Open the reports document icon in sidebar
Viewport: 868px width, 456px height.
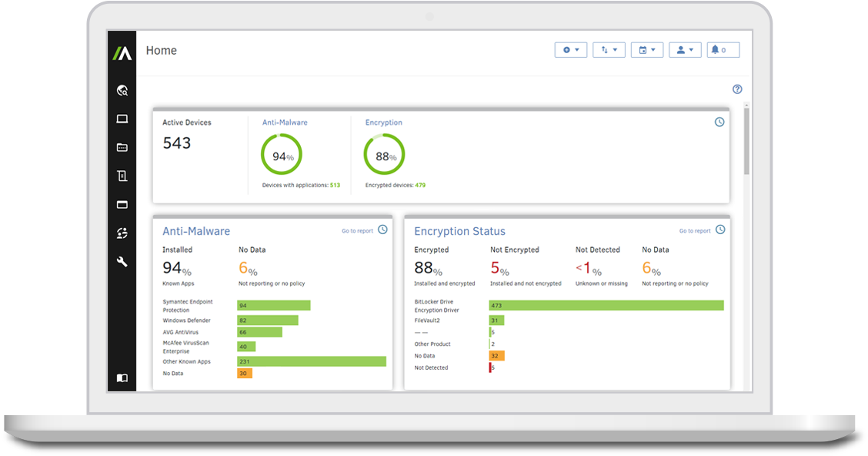(122, 176)
